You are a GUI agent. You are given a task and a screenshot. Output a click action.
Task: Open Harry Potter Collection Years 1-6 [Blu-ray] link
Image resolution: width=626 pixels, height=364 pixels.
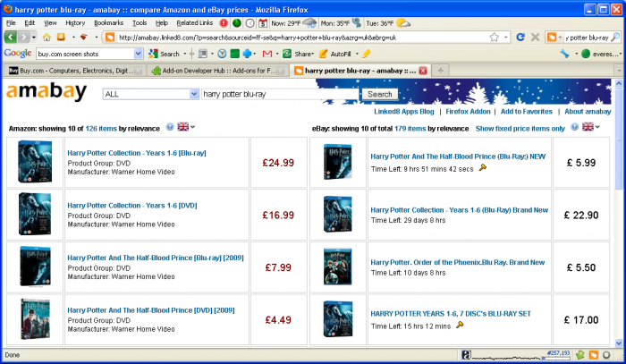point(137,153)
